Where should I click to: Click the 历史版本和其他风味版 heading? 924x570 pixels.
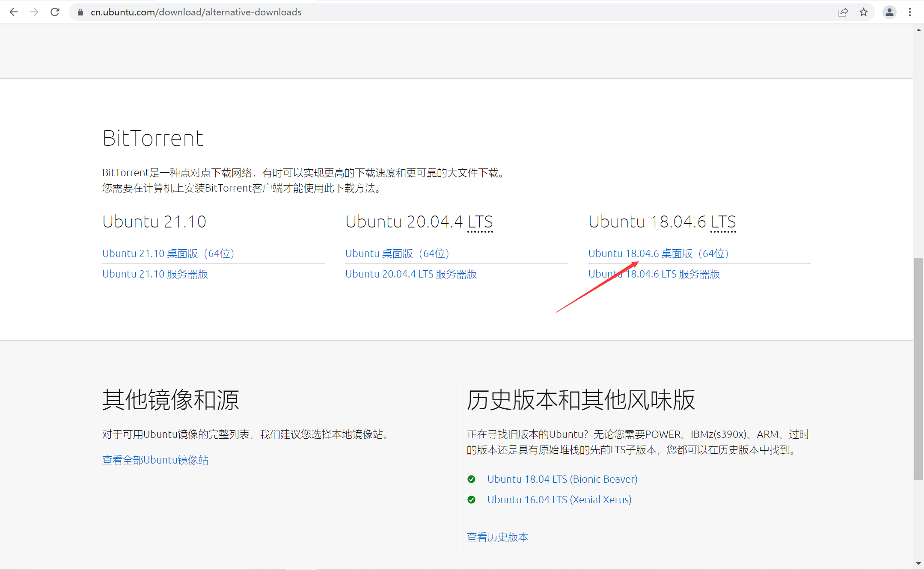point(581,400)
